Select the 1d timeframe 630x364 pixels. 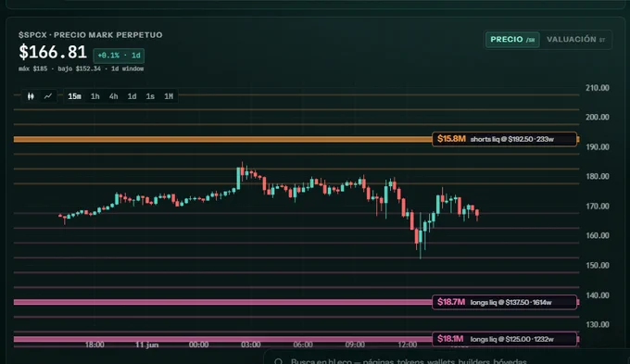coord(132,96)
